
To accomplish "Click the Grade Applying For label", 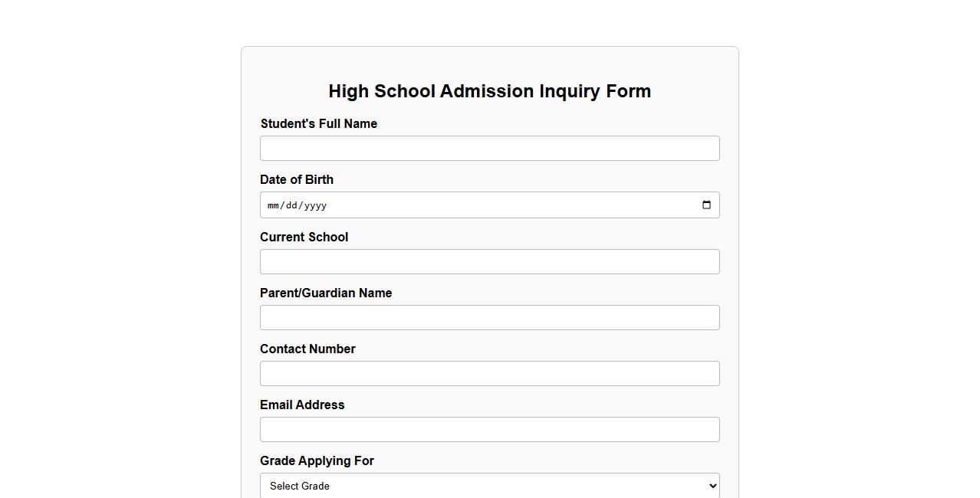I will point(317,460).
